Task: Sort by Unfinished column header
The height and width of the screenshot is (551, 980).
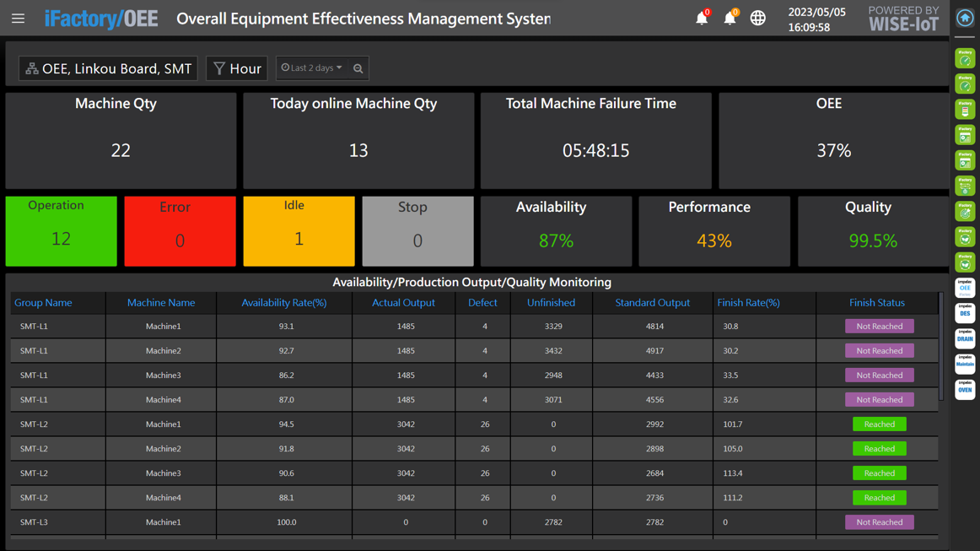Action: click(x=551, y=303)
